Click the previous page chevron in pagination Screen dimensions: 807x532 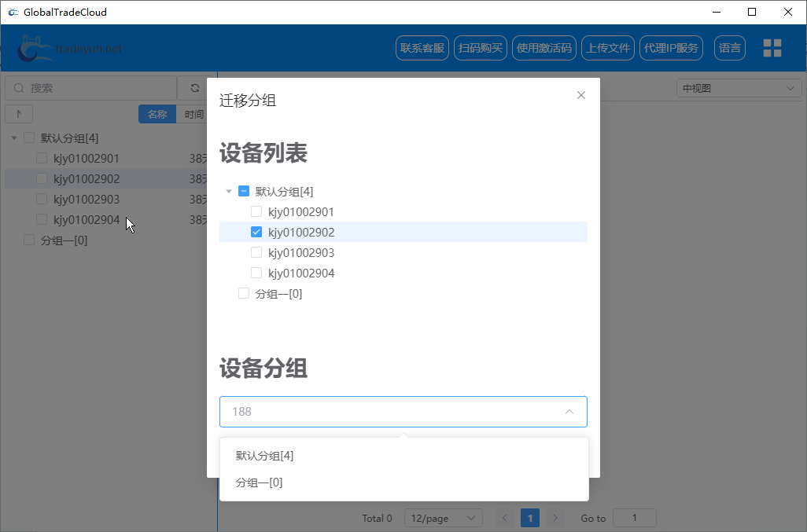(504, 518)
